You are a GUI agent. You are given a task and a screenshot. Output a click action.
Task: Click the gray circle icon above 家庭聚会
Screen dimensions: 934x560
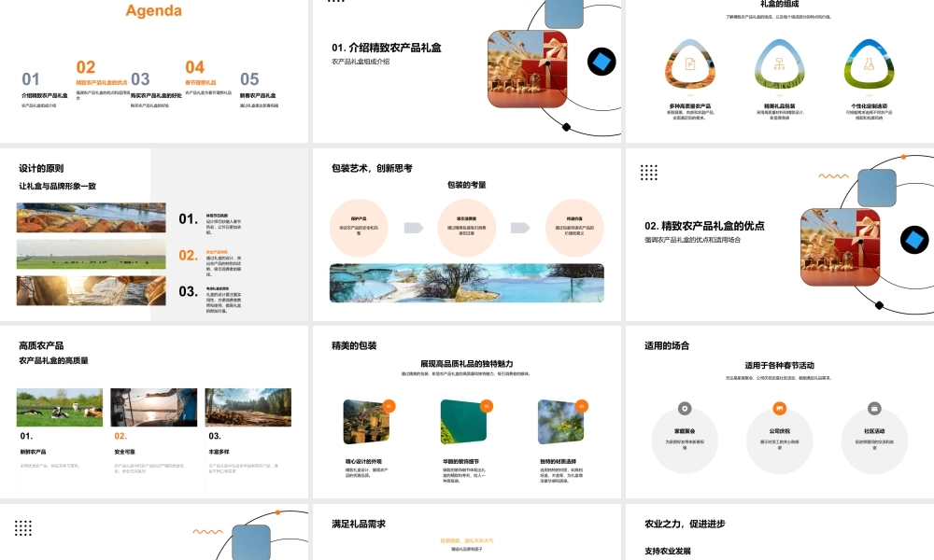pos(685,408)
